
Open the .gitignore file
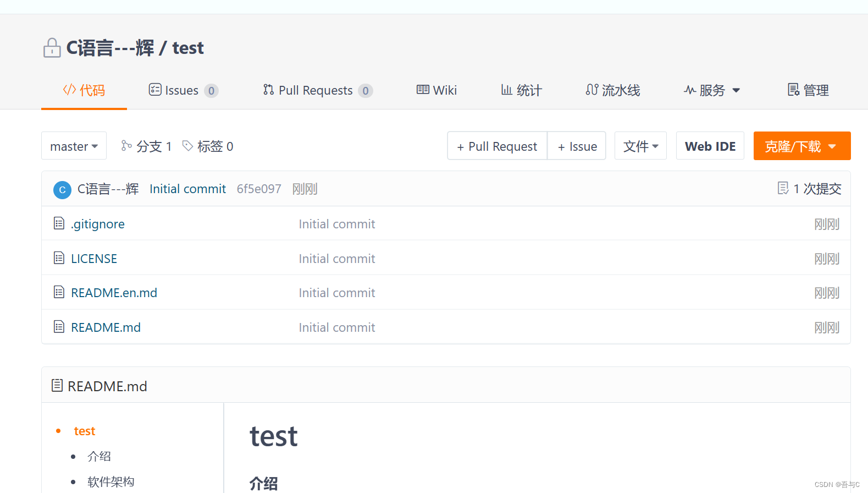coord(98,224)
